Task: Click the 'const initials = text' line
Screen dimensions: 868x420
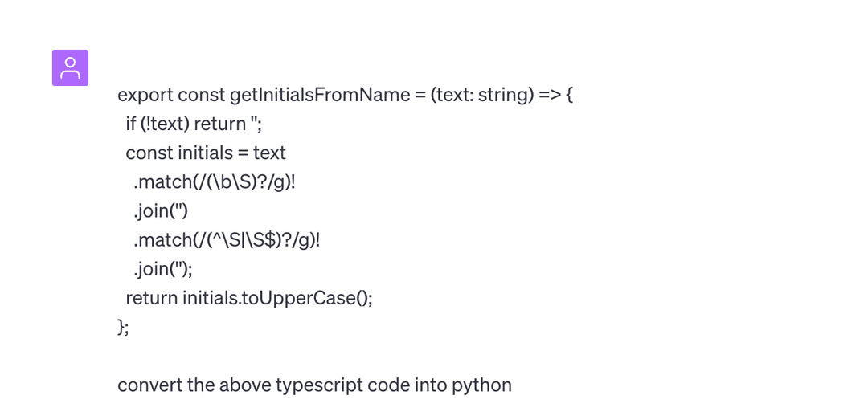Action: click(206, 153)
